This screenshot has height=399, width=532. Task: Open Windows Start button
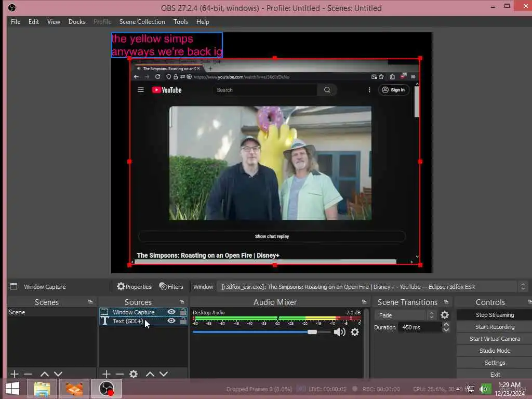(12, 389)
